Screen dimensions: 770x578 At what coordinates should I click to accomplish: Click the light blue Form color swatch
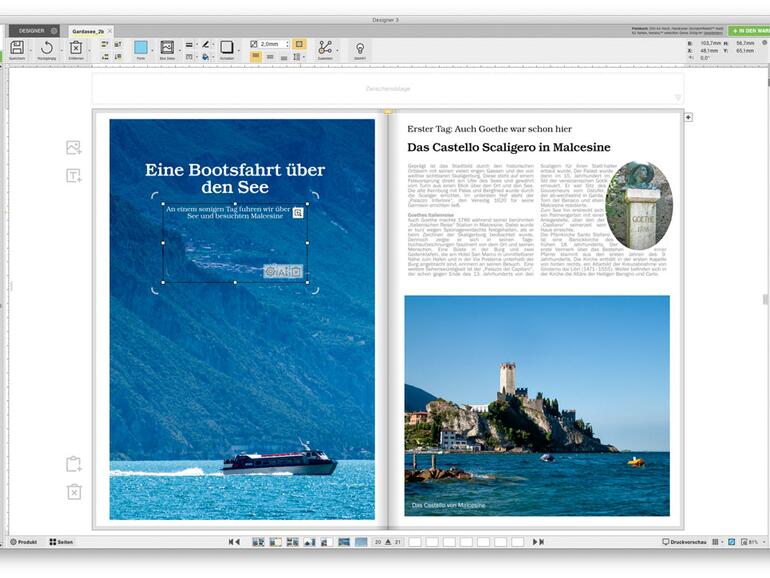click(x=141, y=47)
